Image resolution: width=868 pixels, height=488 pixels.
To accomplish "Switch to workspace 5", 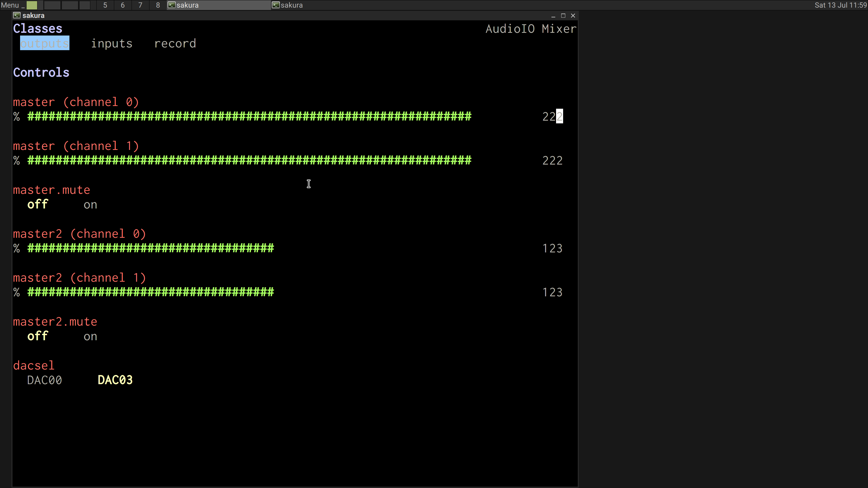I will tap(105, 5).
